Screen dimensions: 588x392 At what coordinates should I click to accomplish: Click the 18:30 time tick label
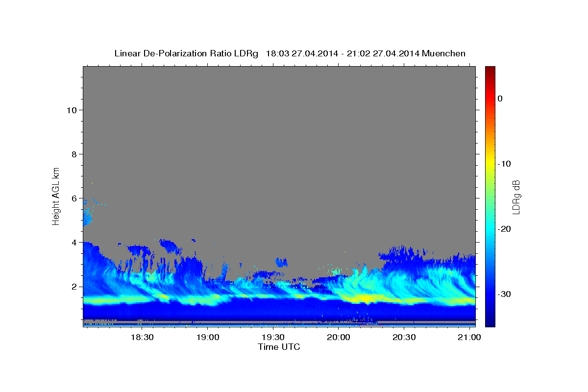[x=142, y=338]
